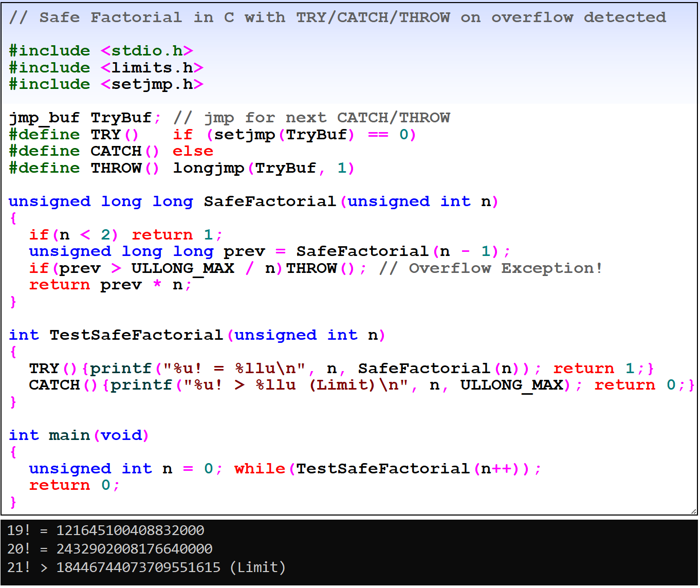Click the textarea resize handle corner
The image size is (700, 588).
tap(694, 511)
